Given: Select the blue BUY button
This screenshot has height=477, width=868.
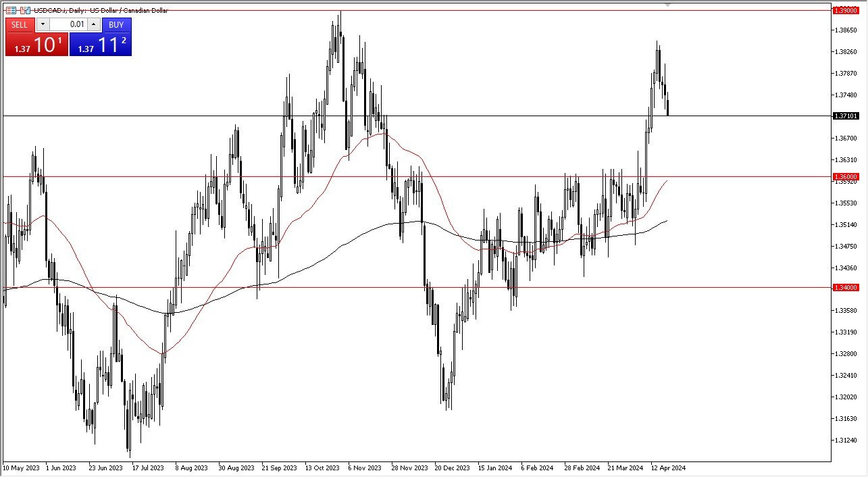Looking at the screenshot, I should tap(116, 25).
